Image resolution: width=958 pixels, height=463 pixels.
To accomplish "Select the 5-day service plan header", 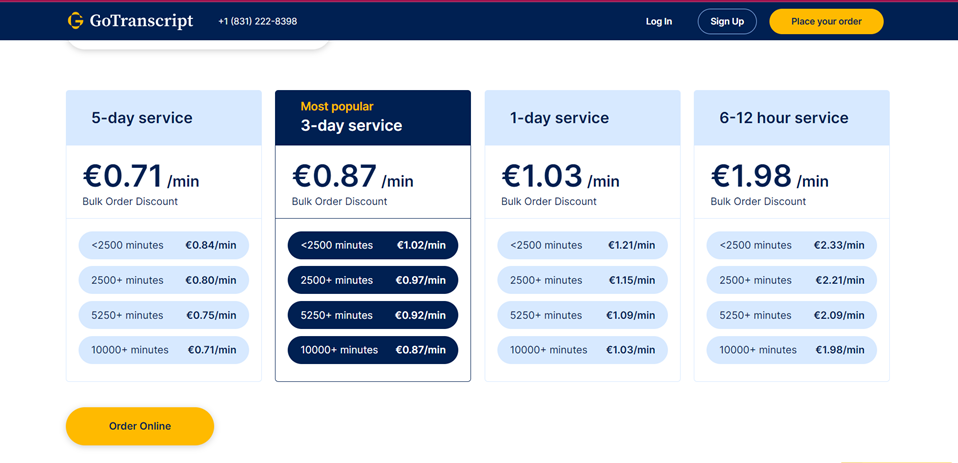I will 163,118.
